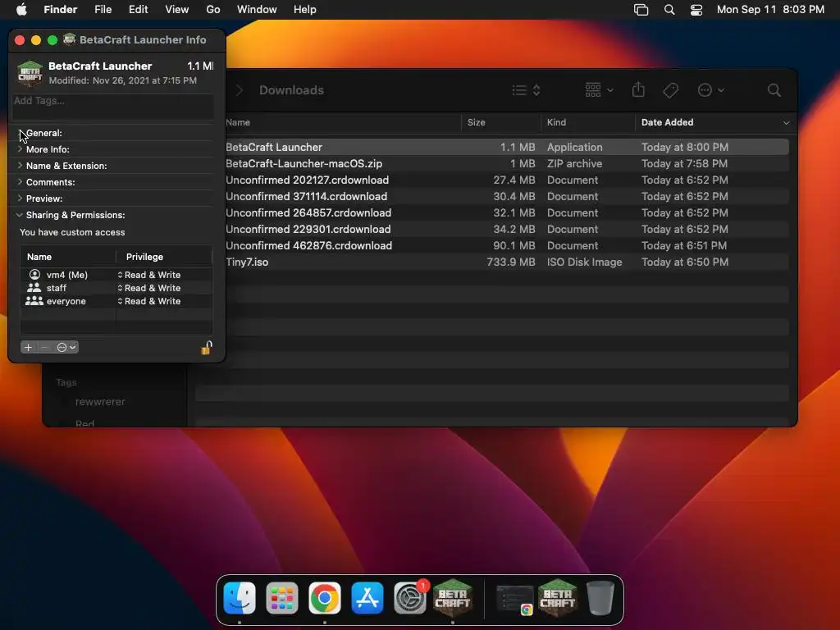The image size is (840, 630).
Task: Sort by Size column
Action: click(501, 123)
